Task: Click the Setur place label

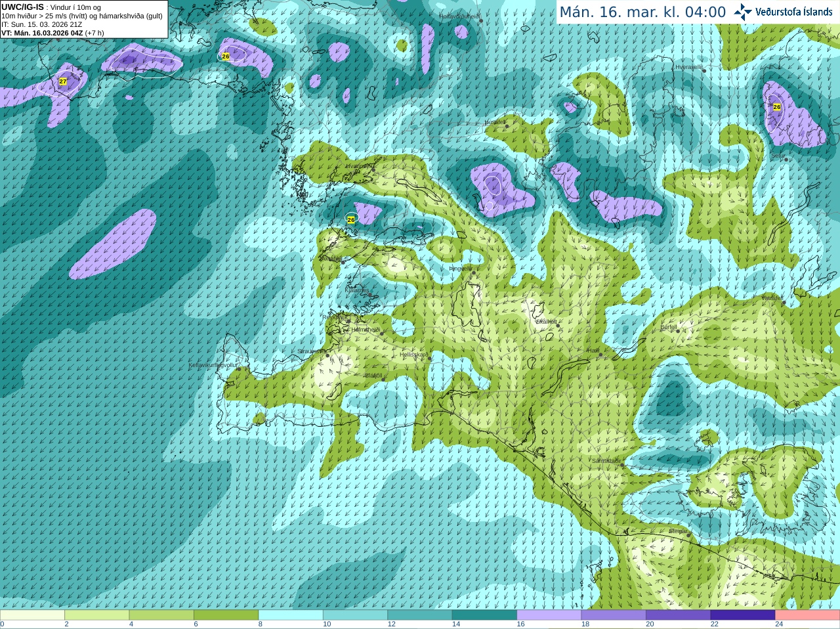Action: click(x=778, y=156)
